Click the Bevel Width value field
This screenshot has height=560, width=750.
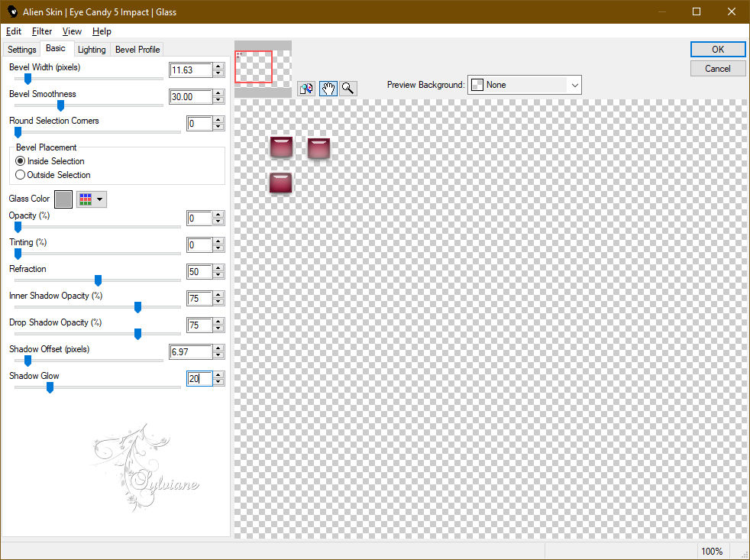[x=190, y=70]
